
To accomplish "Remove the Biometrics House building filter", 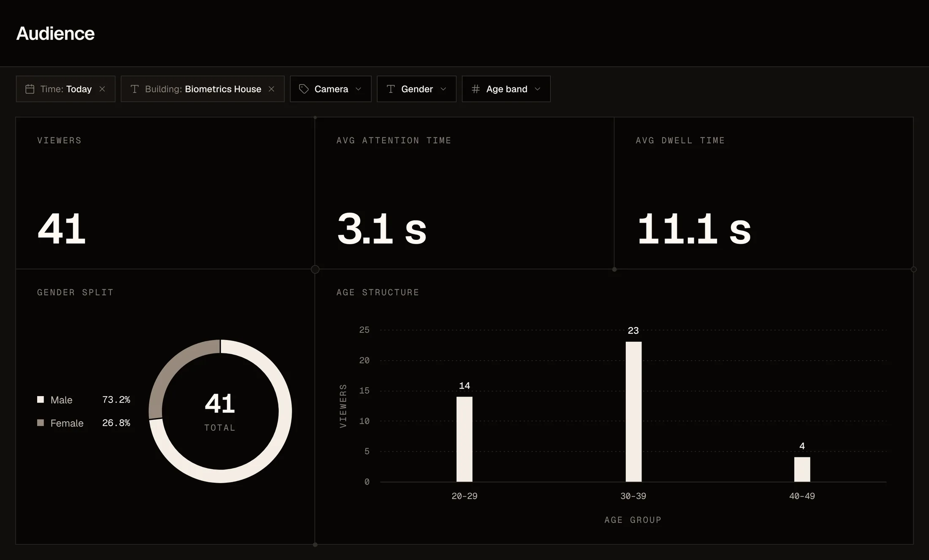I will tap(272, 89).
